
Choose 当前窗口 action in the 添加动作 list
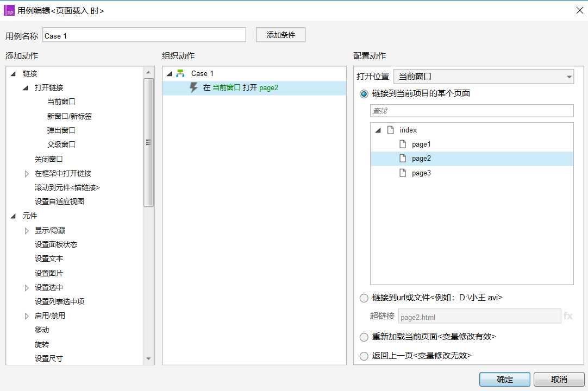[x=61, y=102]
